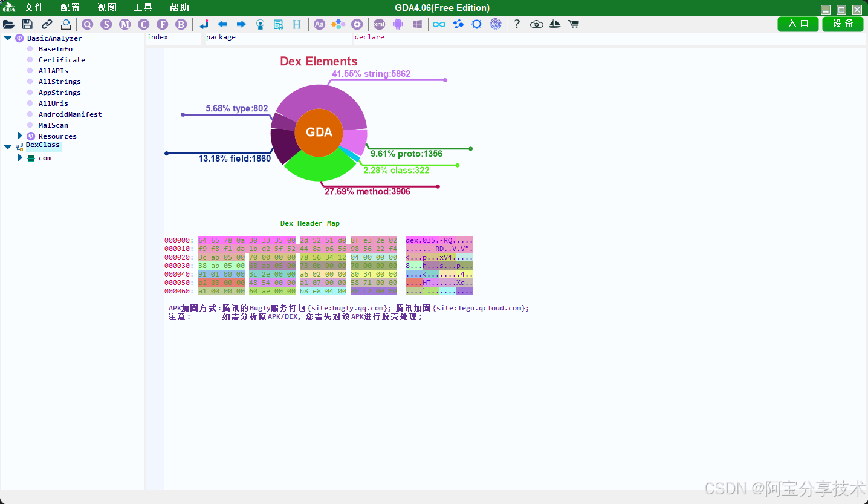868x504 pixels.
Task: Select Certificate in the tree
Action: point(62,60)
